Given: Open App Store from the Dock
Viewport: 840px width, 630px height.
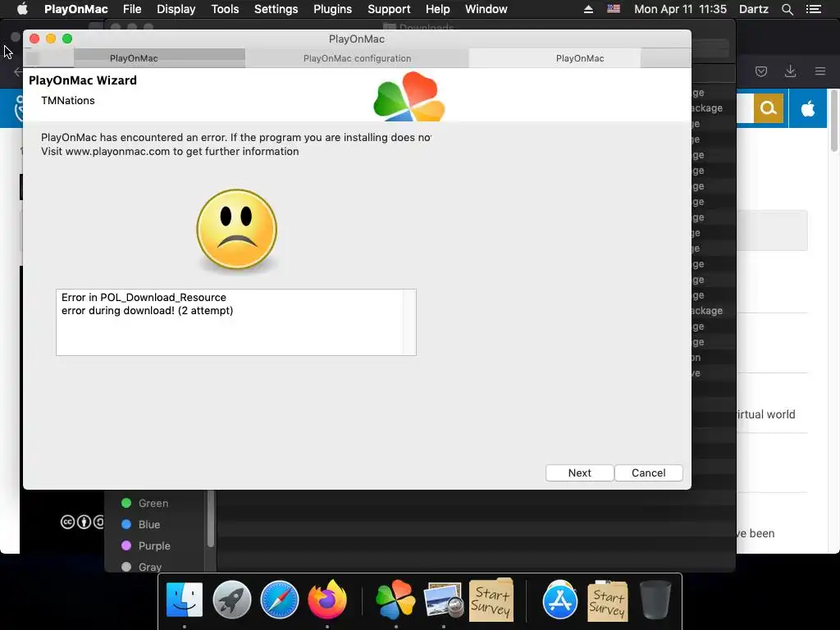Looking at the screenshot, I should [559, 600].
